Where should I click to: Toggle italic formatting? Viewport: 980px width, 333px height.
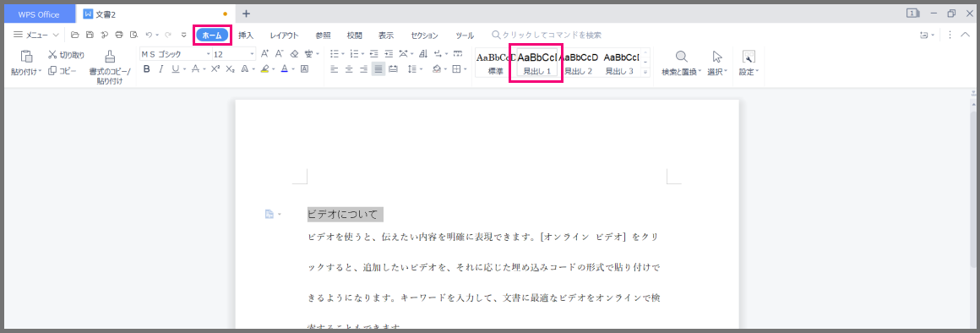point(161,68)
